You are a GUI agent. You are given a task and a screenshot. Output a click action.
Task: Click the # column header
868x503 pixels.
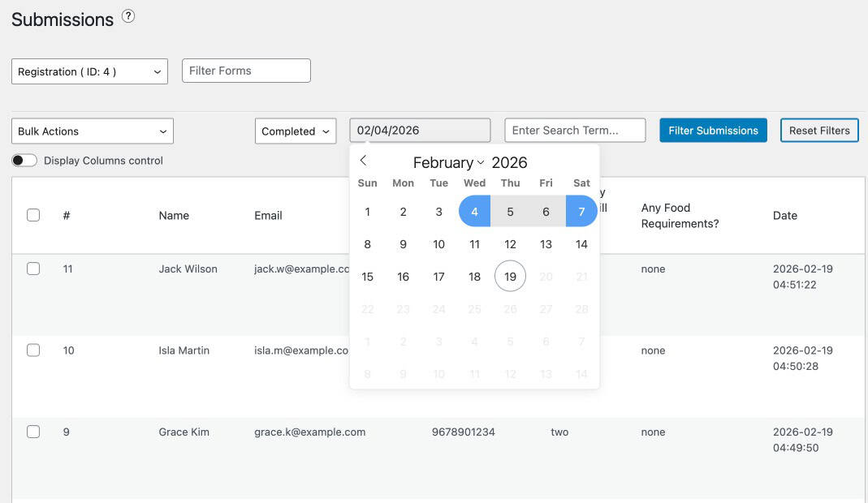(x=67, y=215)
